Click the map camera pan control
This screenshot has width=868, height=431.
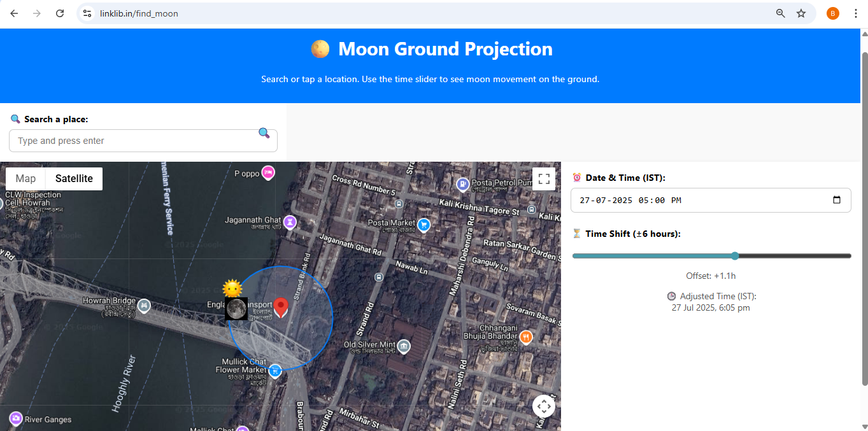tap(544, 406)
